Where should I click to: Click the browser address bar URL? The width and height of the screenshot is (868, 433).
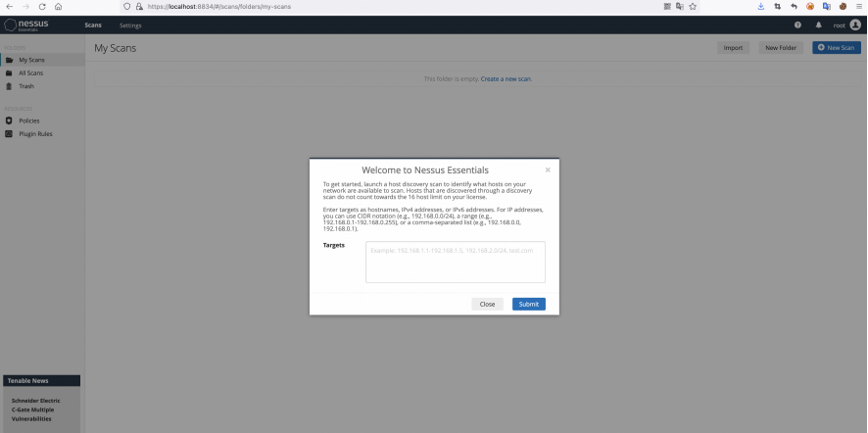pyautogui.click(x=218, y=7)
